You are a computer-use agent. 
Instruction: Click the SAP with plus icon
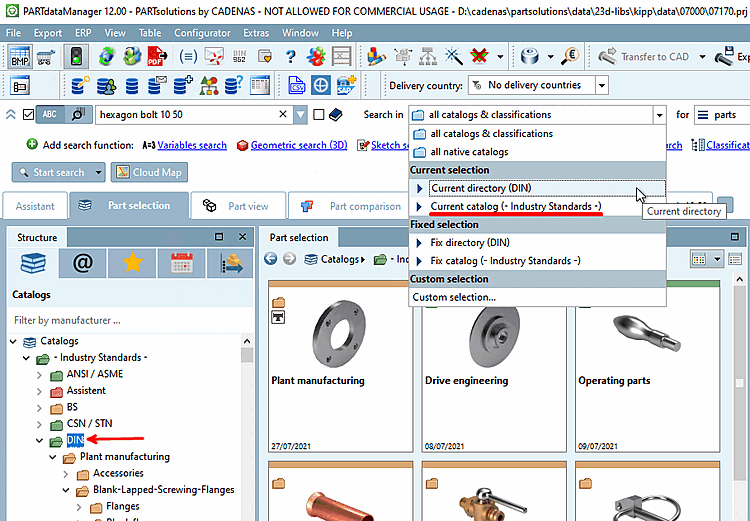coord(346,85)
